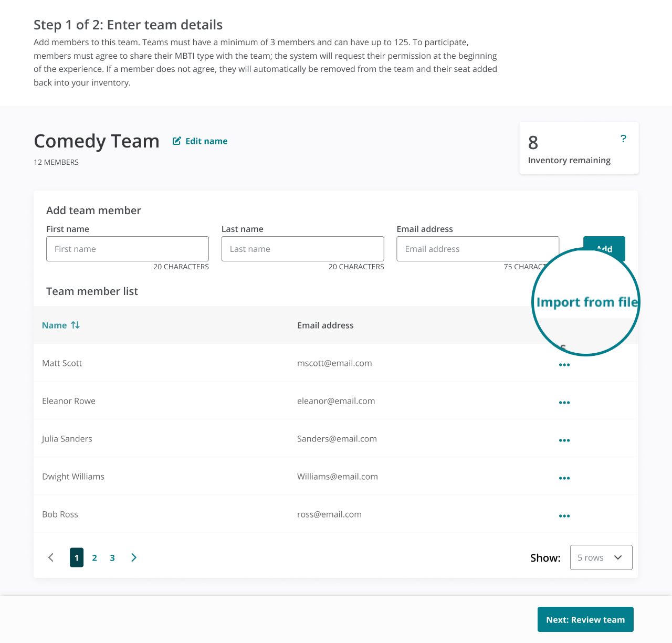Focus the First name input field

[128, 249]
